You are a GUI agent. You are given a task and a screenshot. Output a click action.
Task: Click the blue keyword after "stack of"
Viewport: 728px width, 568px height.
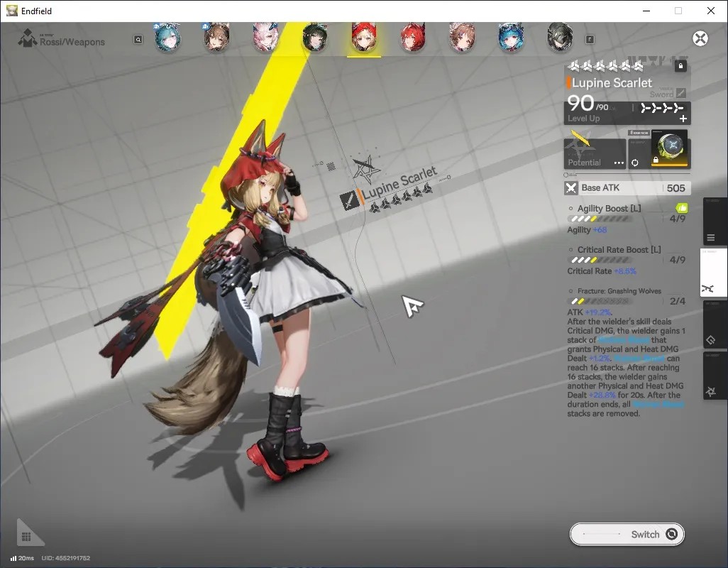point(624,340)
